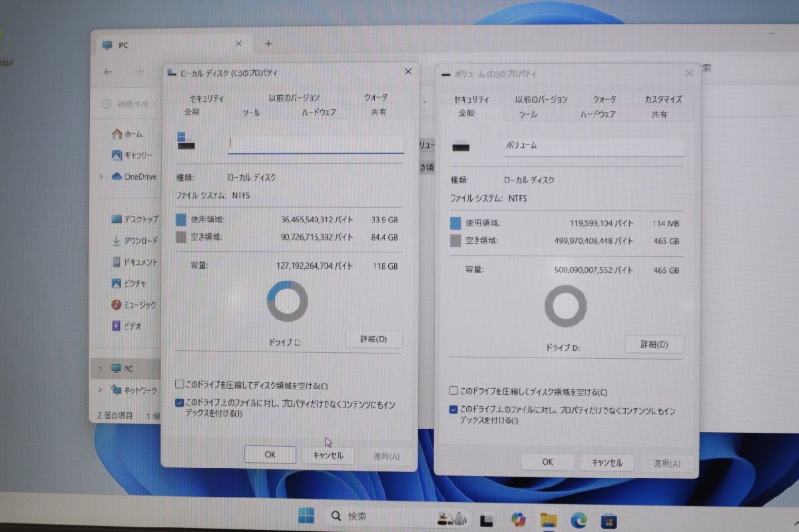Open the ハードウェア tab in drive D properties
799x532 pixels.
coord(598,114)
